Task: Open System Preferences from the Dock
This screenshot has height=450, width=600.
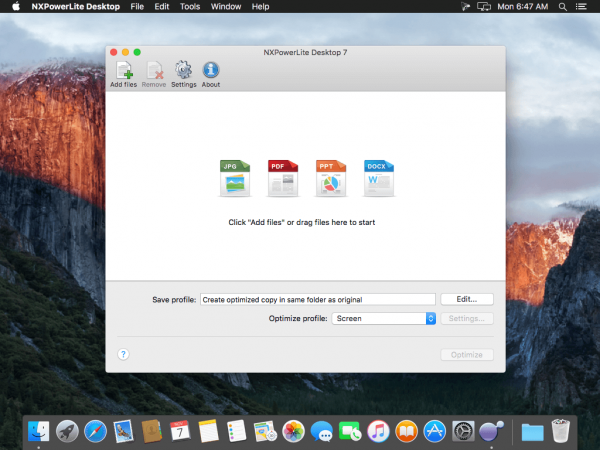Action: click(463, 431)
